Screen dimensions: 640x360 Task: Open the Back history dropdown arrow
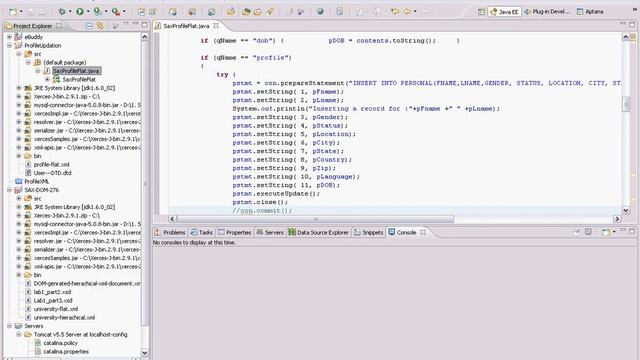[x=415, y=12]
